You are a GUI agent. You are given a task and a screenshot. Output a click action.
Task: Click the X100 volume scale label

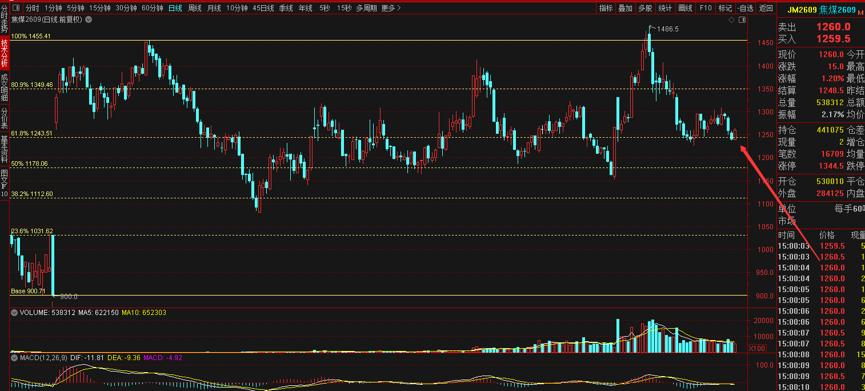point(756,348)
